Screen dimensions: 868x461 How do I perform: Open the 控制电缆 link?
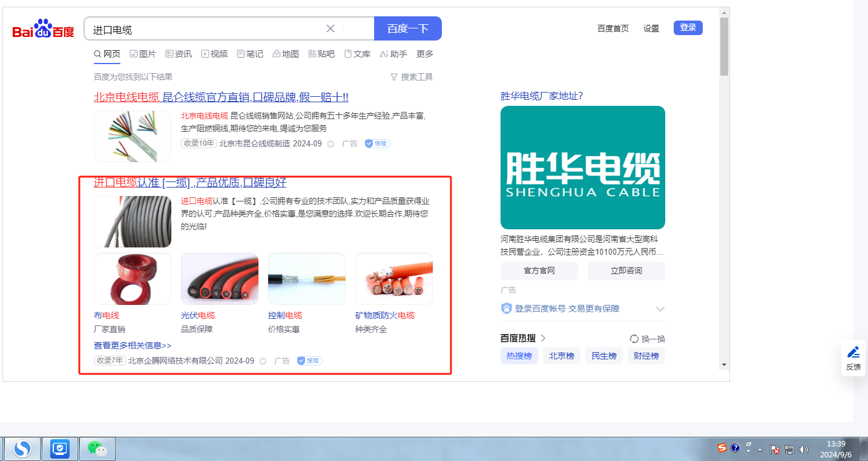click(285, 315)
